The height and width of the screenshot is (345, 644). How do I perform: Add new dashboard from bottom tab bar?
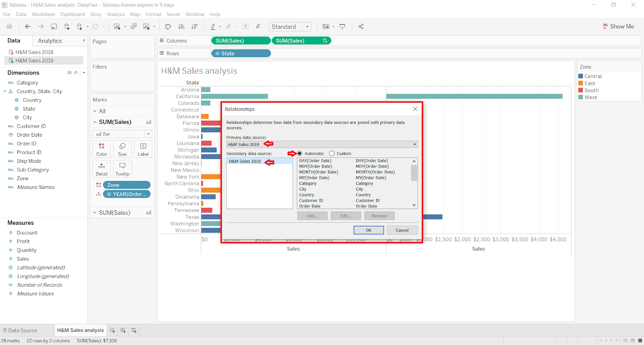(x=123, y=331)
